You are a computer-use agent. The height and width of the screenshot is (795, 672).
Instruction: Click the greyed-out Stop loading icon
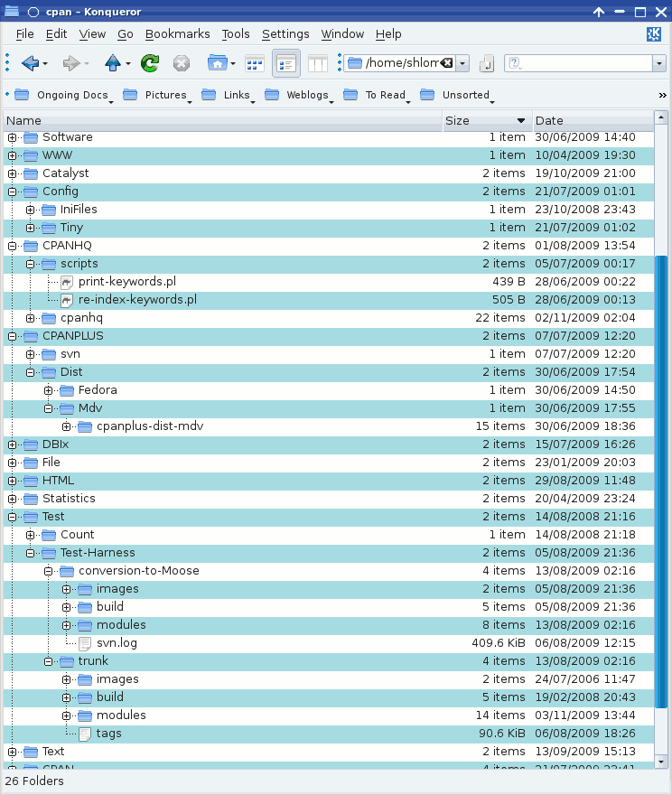(x=181, y=63)
